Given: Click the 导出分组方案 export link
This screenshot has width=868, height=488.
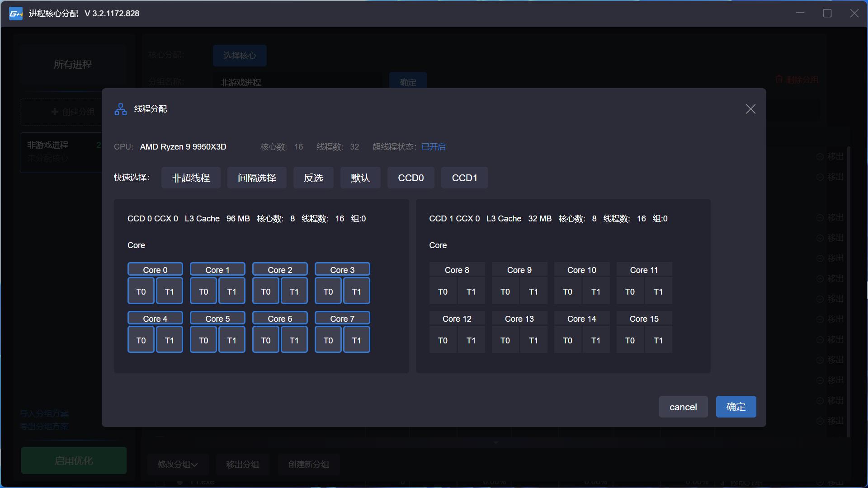Looking at the screenshot, I should [44, 426].
